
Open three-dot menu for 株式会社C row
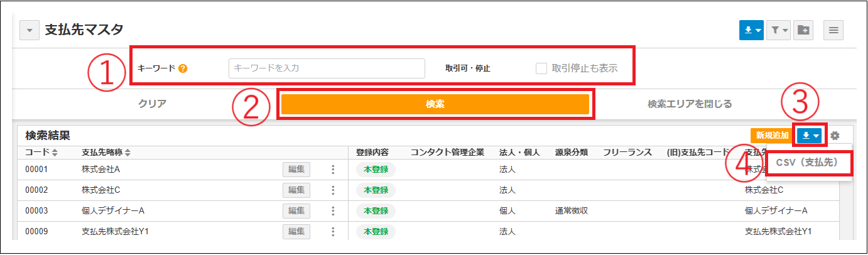tap(333, 190)
